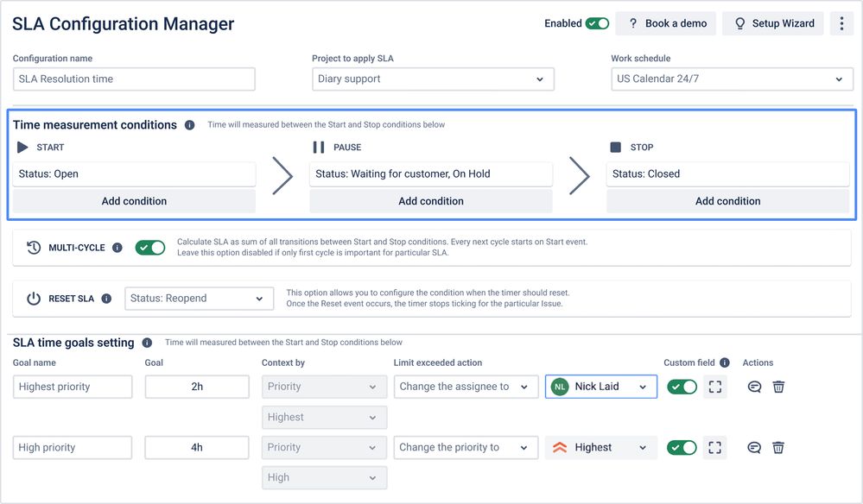
Task: Turn off the Multi-cycle toggle
Action: [x=150, y=248]
